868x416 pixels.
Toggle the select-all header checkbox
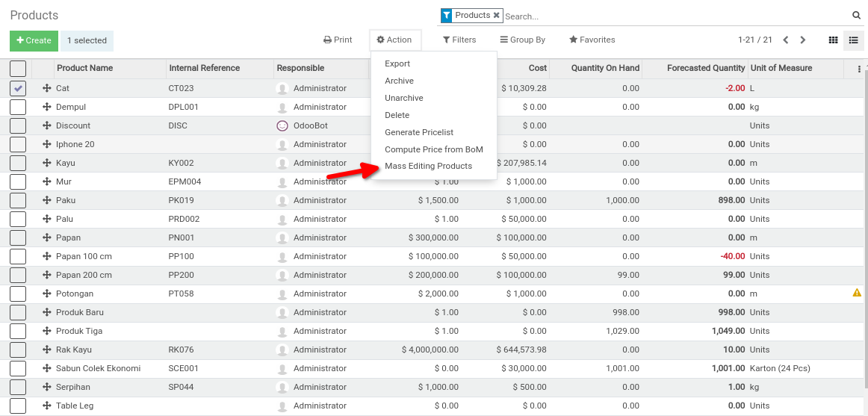click(18, 69)
